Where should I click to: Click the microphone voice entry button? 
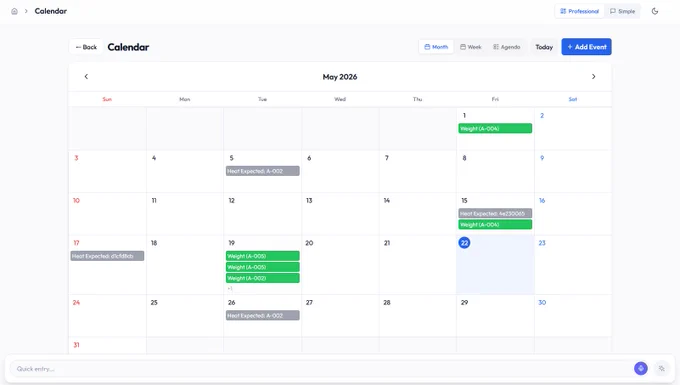click(x=641, y=369)
